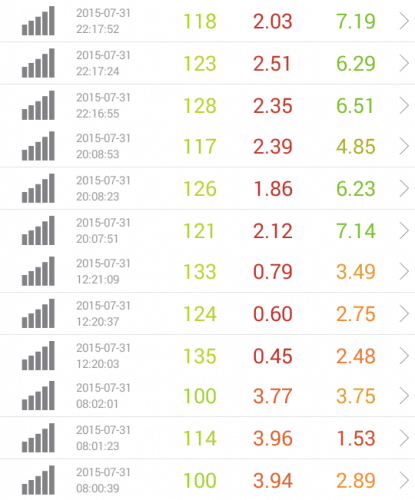Image resolution: width=415 pixels, height=500 pixels.
Task: Click the signal bars icon for 12:21:09 entry
Action: pos(38,271)
